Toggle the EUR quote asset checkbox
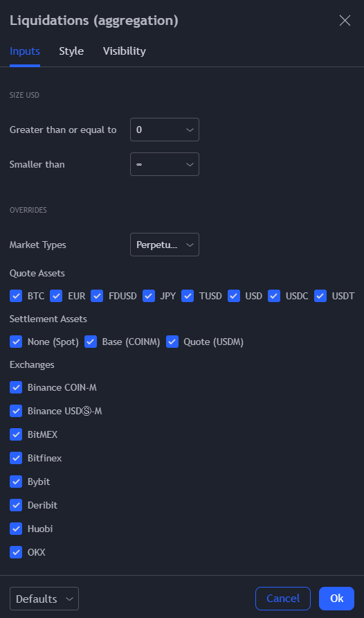The width and height of the screenshot is (364, 618). pos(56,296)
